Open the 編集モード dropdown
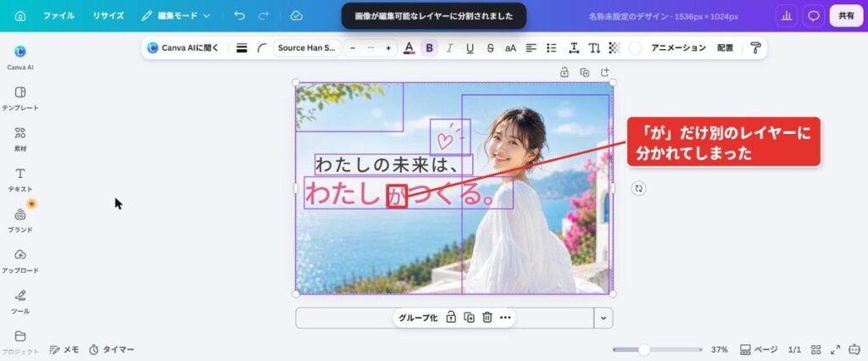 (176, 15)
